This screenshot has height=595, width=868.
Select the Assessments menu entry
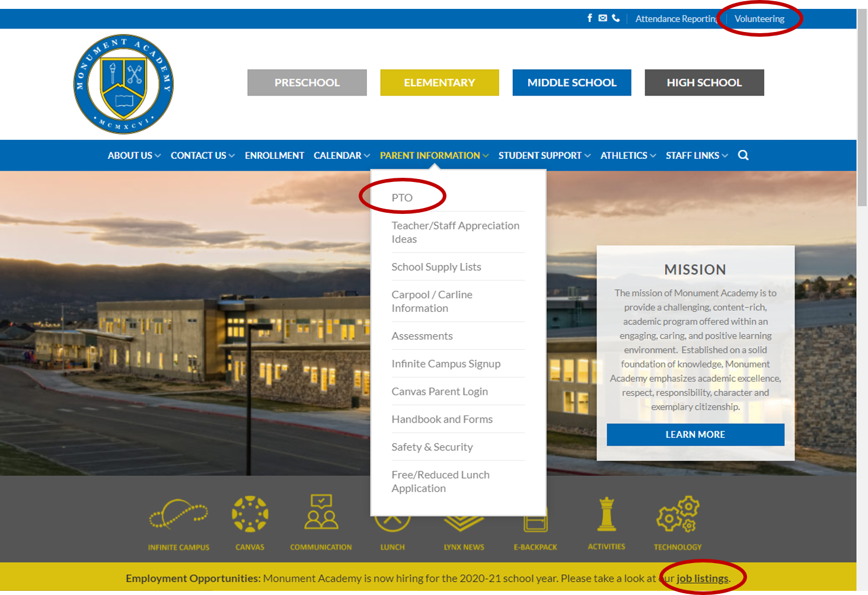pos(422,336)
